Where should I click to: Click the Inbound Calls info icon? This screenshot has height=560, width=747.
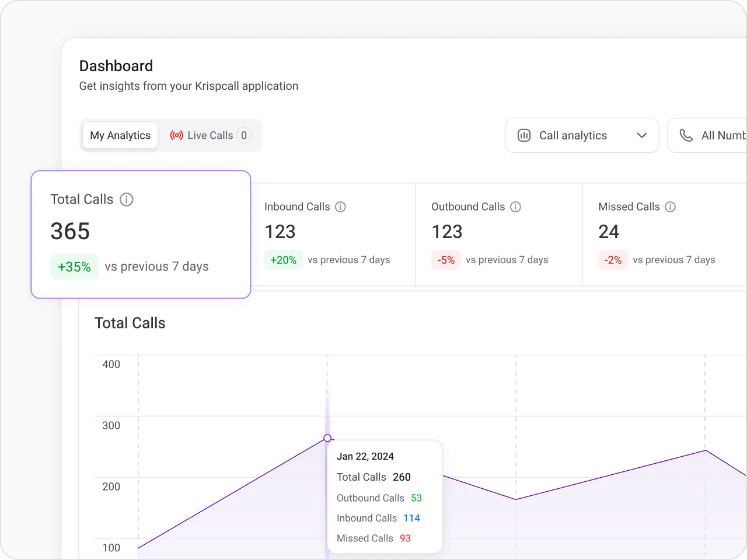coord(341,207)
